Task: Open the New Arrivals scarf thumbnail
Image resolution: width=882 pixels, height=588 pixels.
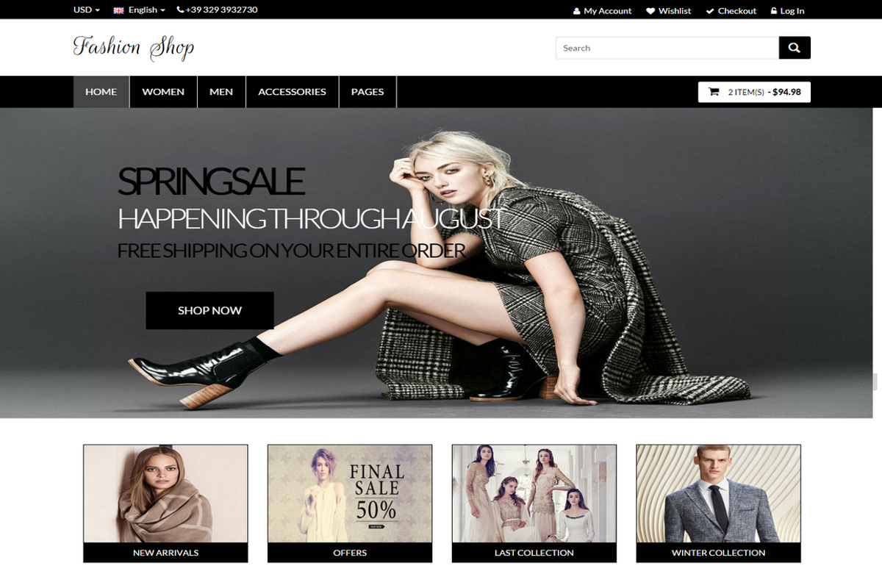Action: (165, 494)
